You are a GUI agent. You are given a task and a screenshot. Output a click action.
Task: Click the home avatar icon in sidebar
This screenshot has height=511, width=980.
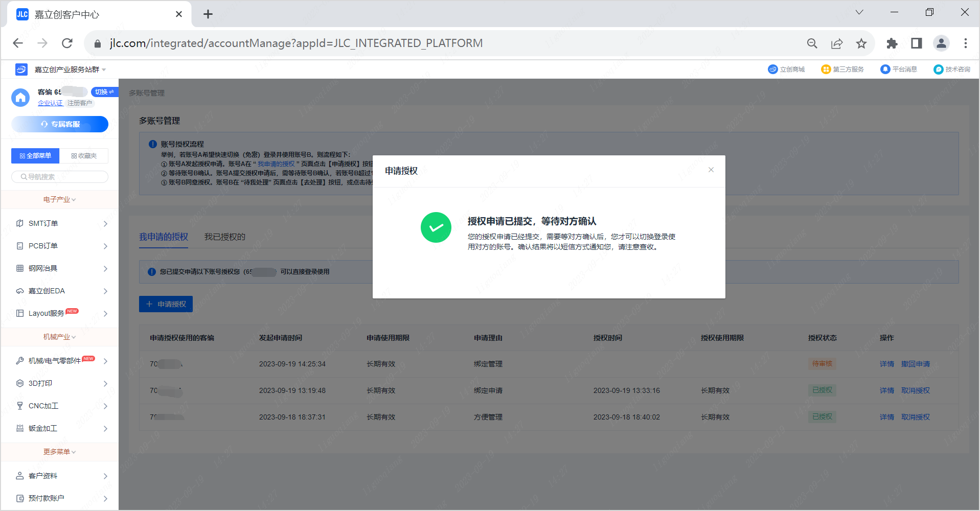pos(20,97)
